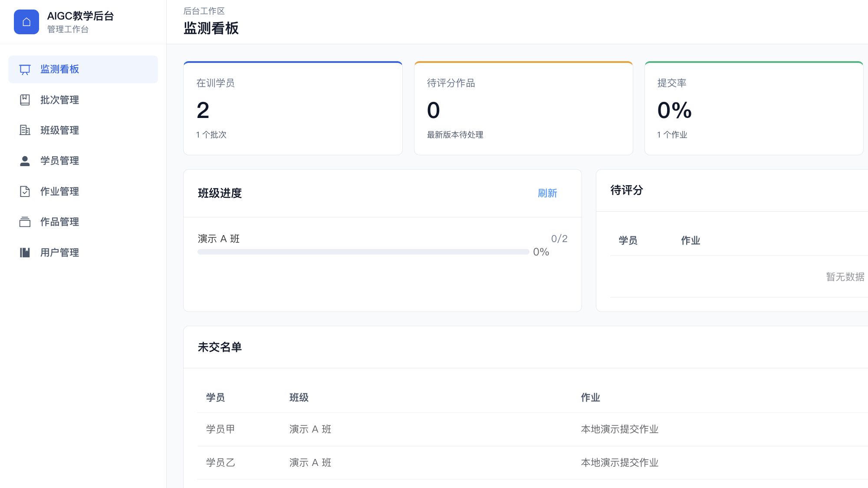
Task: Click the 刷新 link in 班级进度
Action: point(547,193)
